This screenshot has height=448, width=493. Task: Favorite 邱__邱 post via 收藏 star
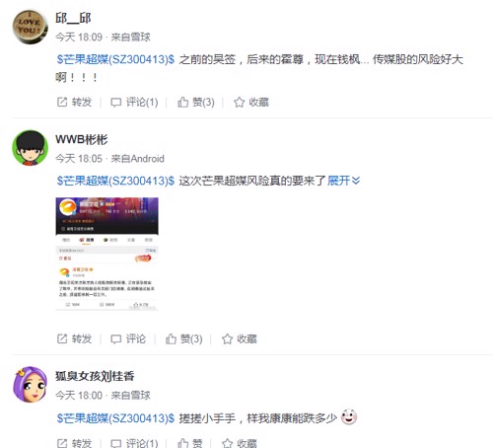[x=251, y=103]
